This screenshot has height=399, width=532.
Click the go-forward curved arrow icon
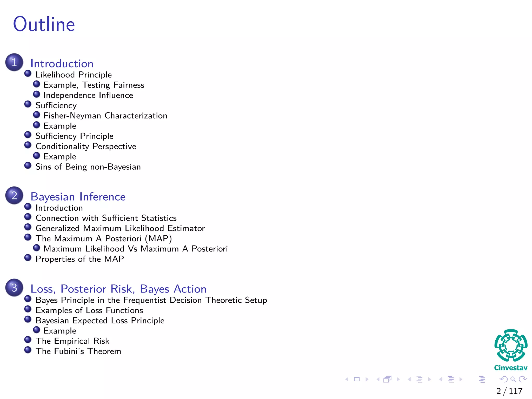(x=523, y=379)
